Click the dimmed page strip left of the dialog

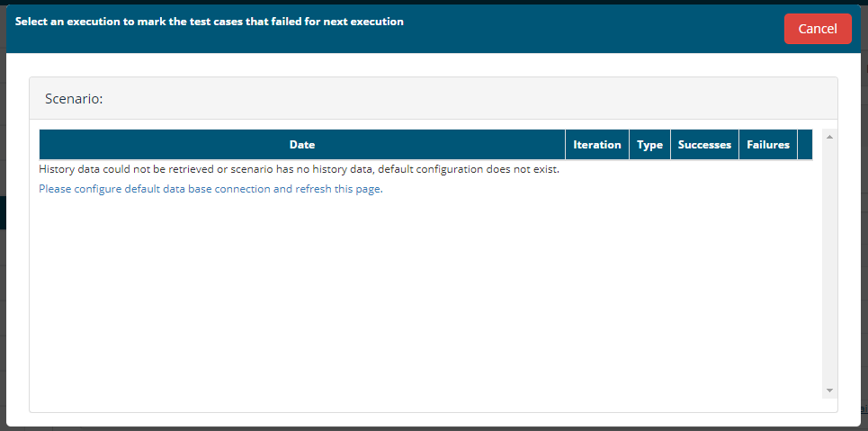[x=3, y=221]
